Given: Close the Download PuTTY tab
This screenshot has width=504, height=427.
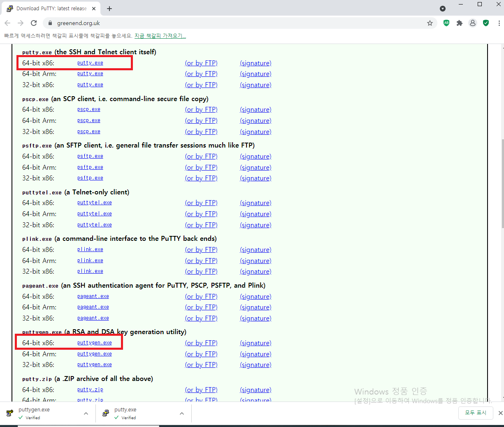Looking at the screenshot, I should (x=94, y=9).
